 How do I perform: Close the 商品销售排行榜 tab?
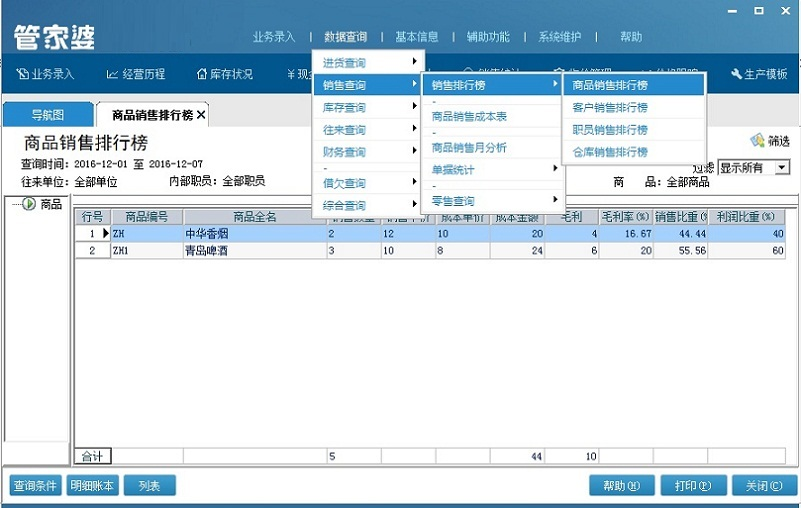201,116
